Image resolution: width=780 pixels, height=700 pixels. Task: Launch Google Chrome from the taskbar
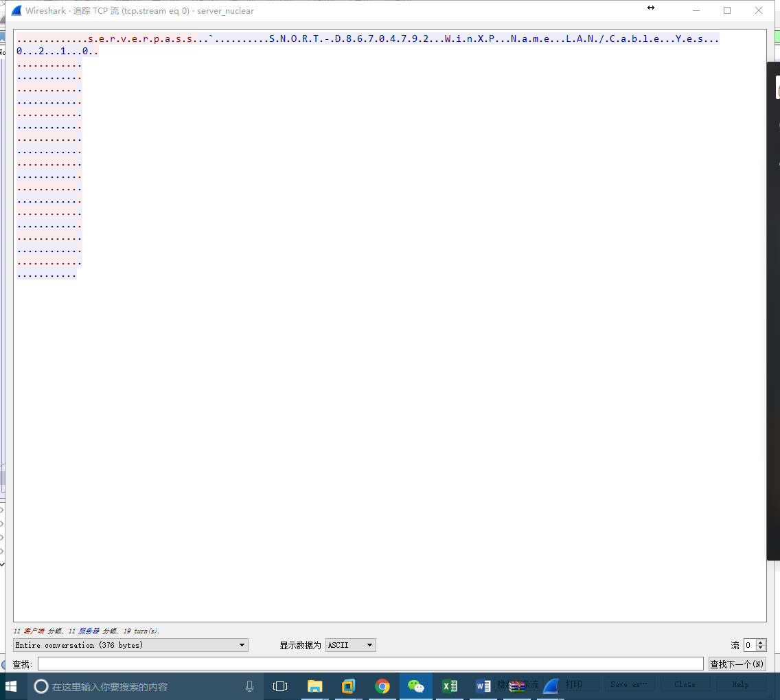click(x=383, y=686)
